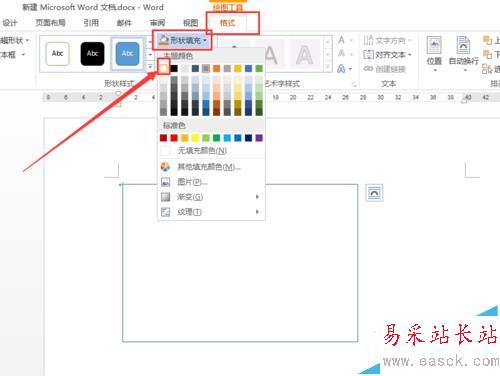Open the 对齐文本 align text dropdown
Screen dimensions: 500x376
click(x=387, y=54)
